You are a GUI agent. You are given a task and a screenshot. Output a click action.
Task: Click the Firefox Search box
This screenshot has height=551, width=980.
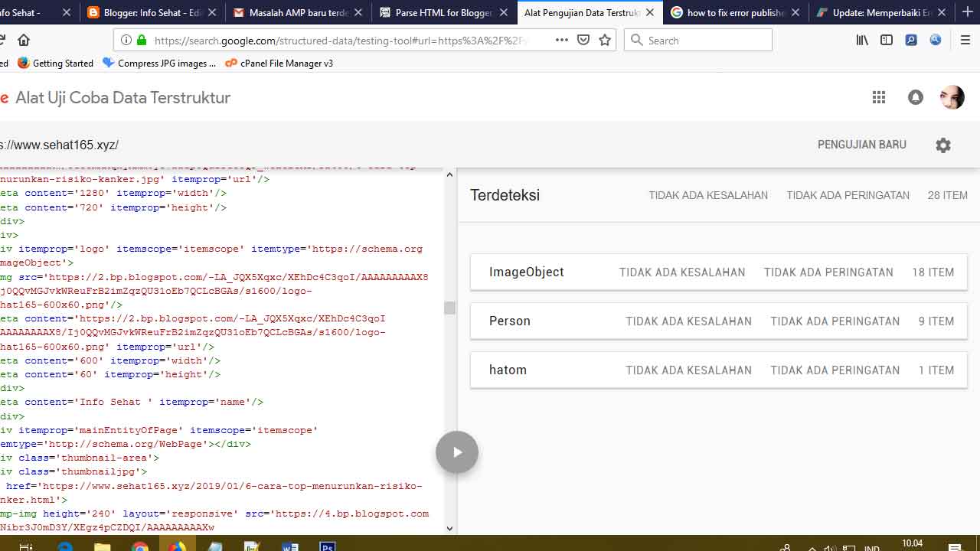pyautogui.click(x=698, y=40)
